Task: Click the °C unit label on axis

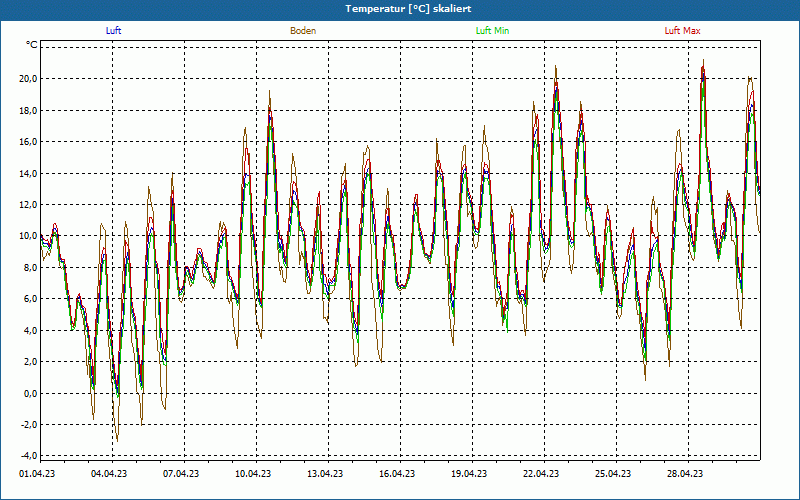Action: [31, 45]
